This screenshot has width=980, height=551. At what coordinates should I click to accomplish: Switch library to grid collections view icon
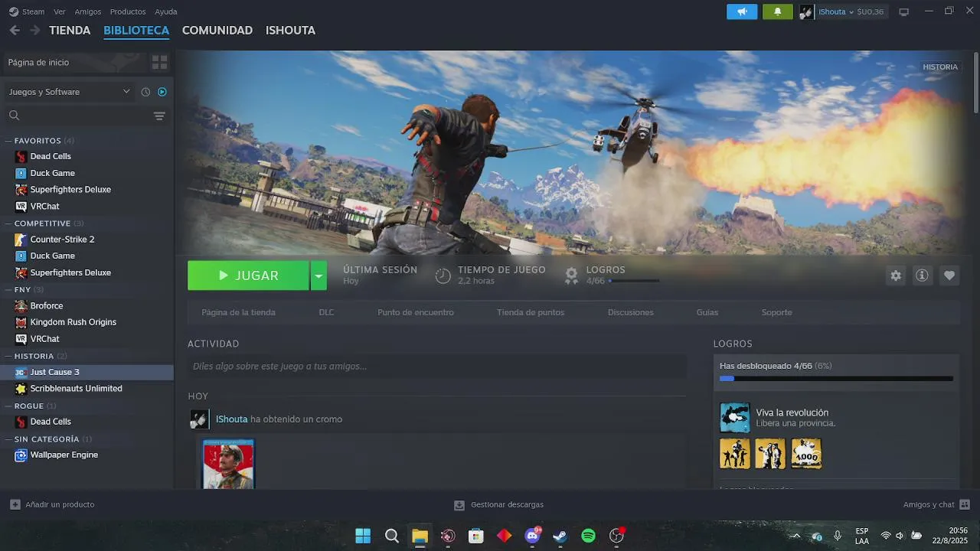pyautogui.click(x=159, y=62)
